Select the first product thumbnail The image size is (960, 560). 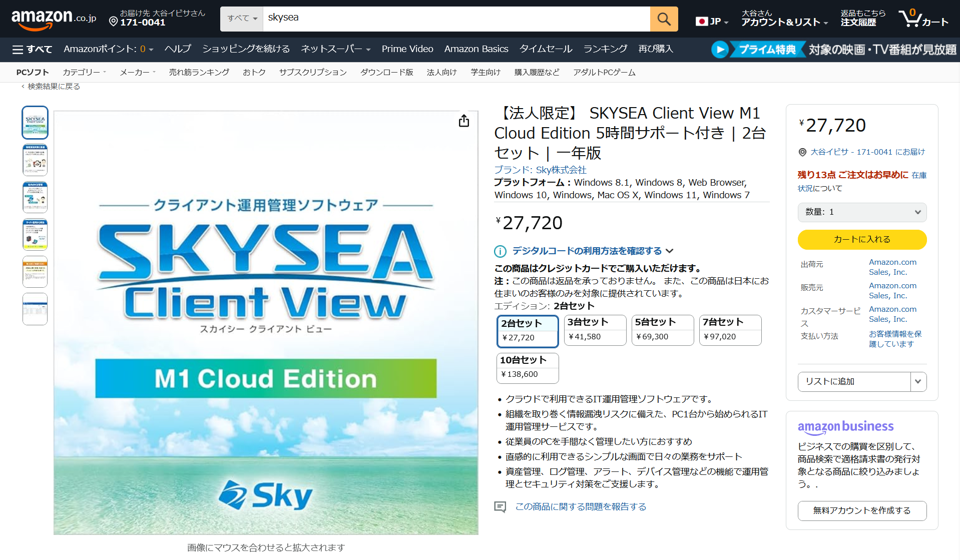[x=35, y=123]
